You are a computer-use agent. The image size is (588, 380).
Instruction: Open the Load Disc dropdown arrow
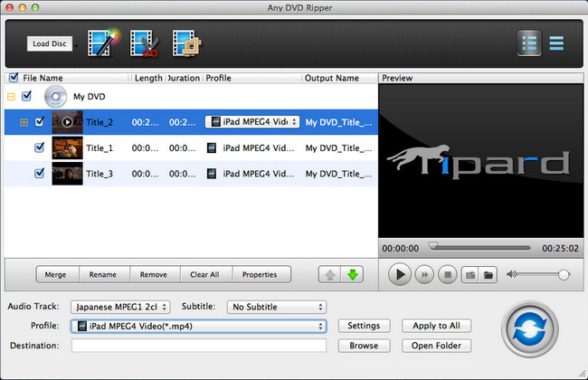[76, 46]
